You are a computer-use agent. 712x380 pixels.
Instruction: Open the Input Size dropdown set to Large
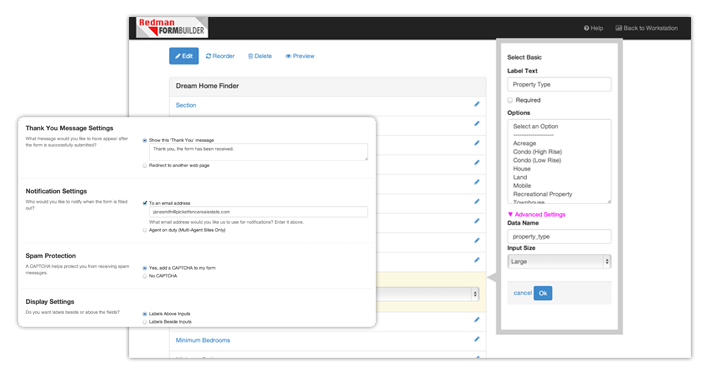(x=559, y=262)
